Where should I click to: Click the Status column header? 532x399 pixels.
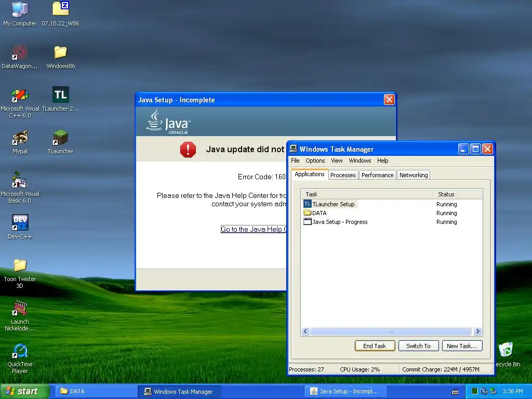click(458, 194)
